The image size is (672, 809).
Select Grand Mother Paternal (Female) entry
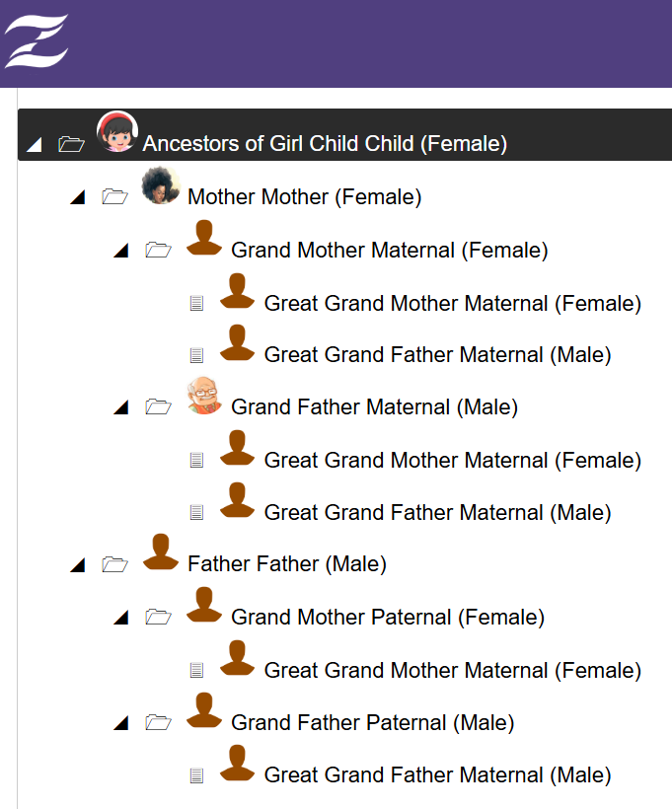pos(387,618)
